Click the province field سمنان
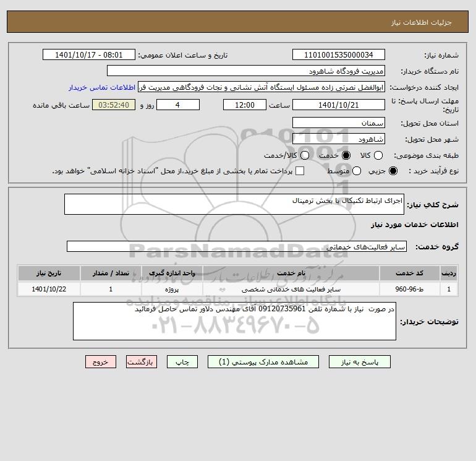 pos(339,123)
